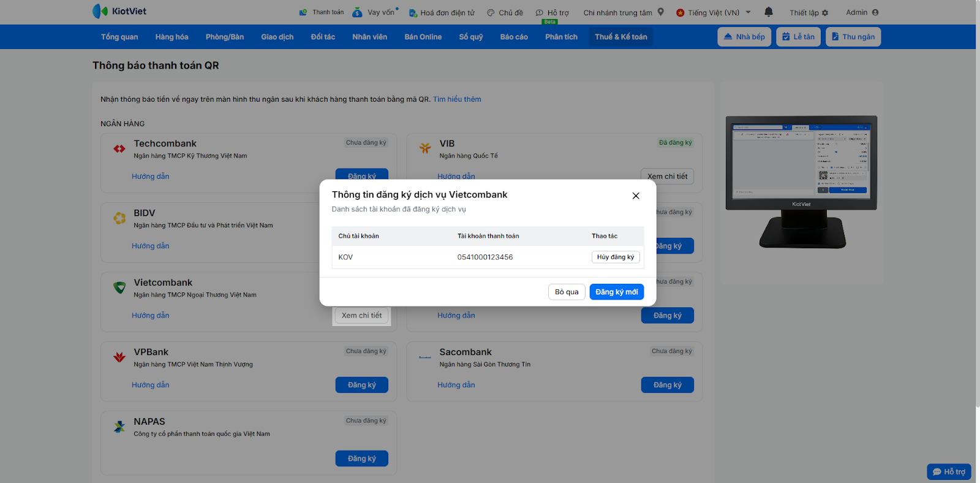
Task: Register Sacombank with Đăng ký
Action: [x=667, y=385]
